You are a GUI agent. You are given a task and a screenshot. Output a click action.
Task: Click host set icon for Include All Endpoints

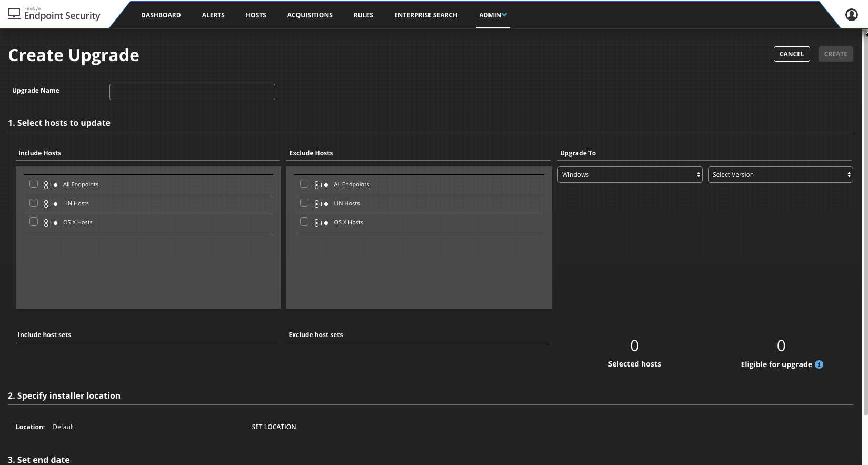coord(51,185)
